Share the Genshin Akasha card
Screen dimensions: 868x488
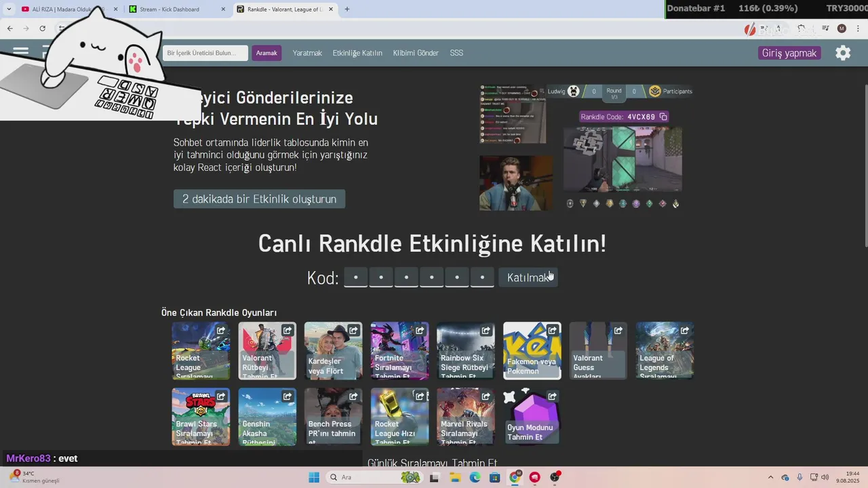pyautogui.click(x=288, y=396)
